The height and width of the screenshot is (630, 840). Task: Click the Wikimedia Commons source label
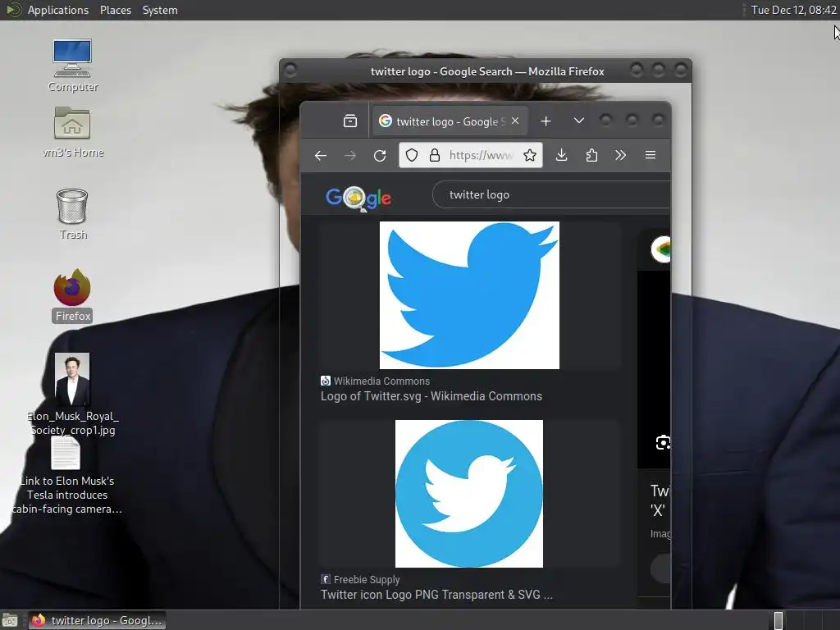click(x=381, y=381)
